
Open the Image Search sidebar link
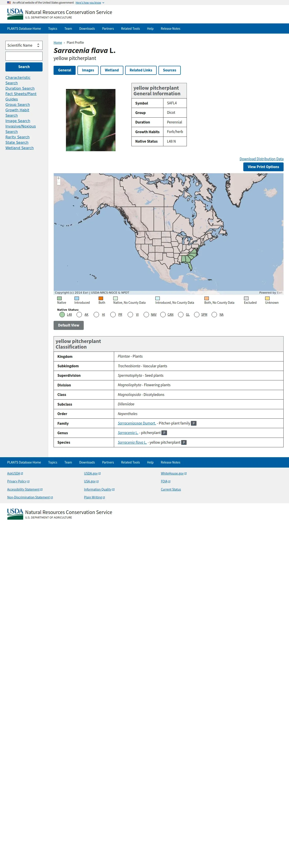pyautogui.click(x=18, y=121)
